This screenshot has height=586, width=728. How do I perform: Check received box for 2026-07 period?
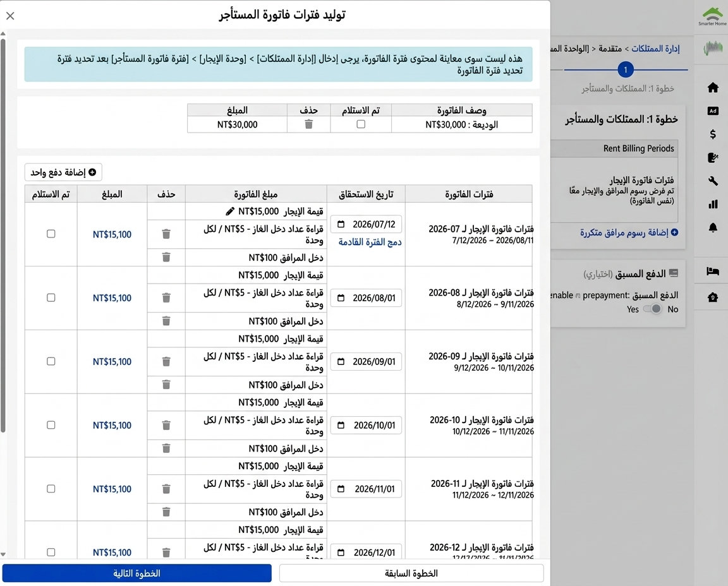tap(51, 234)
